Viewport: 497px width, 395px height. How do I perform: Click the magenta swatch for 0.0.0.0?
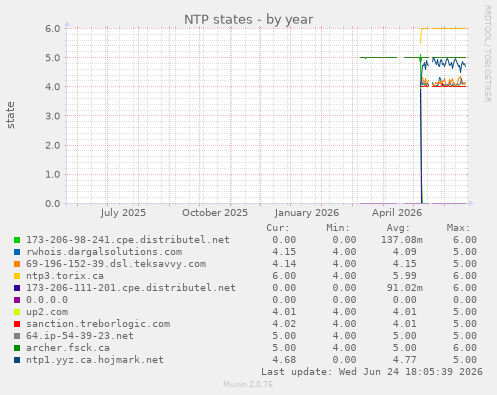pyautogui.click(x=17, y=300)
